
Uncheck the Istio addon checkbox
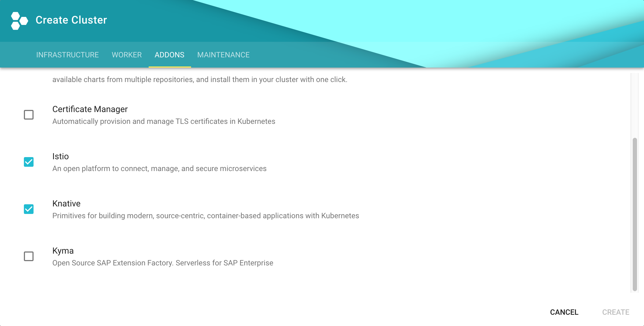[x=29, y=162]
